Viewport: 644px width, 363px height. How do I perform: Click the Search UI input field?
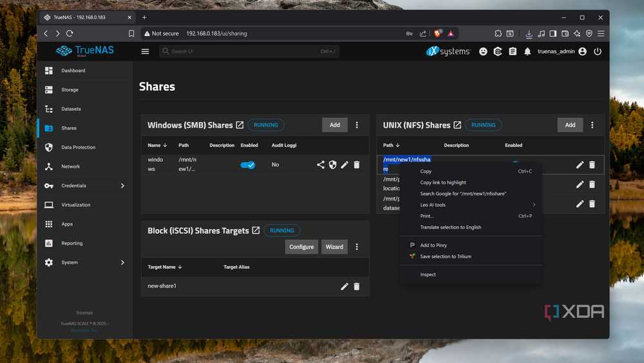[x=249, y=52]
